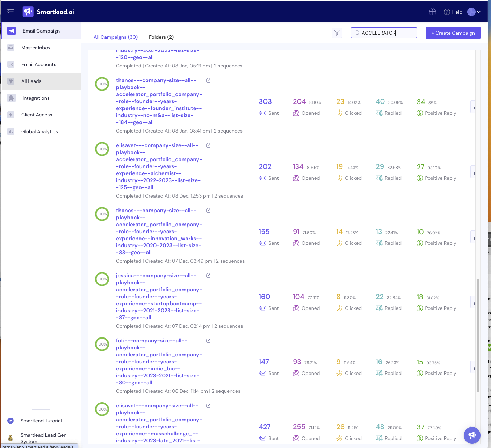
Task: Click Opened icon for 204 opened campaign
Action: pyautogui.click(x=296, y=113)
